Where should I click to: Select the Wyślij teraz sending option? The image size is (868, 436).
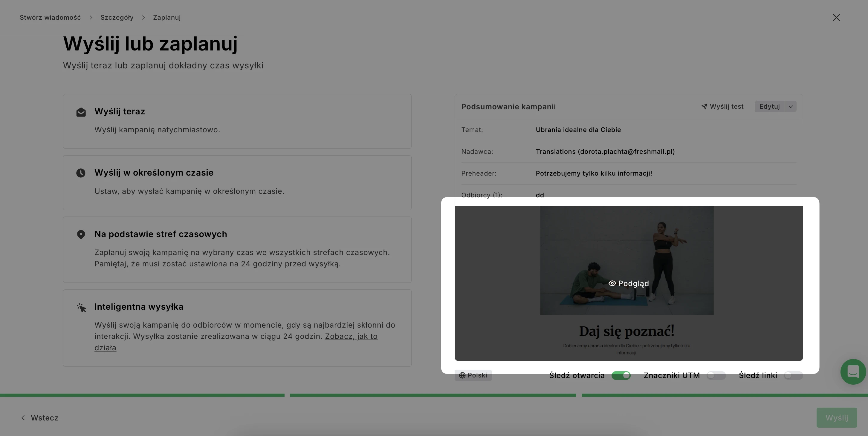click(237, 121)
